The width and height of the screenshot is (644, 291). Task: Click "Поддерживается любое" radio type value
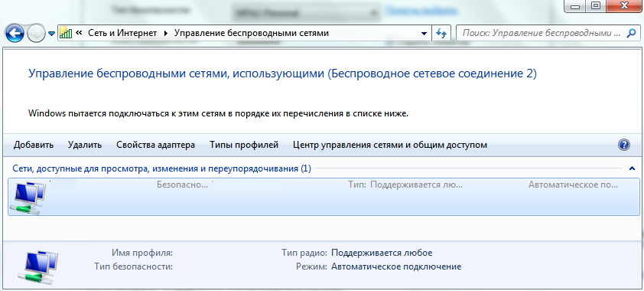(x=382, y=253)
